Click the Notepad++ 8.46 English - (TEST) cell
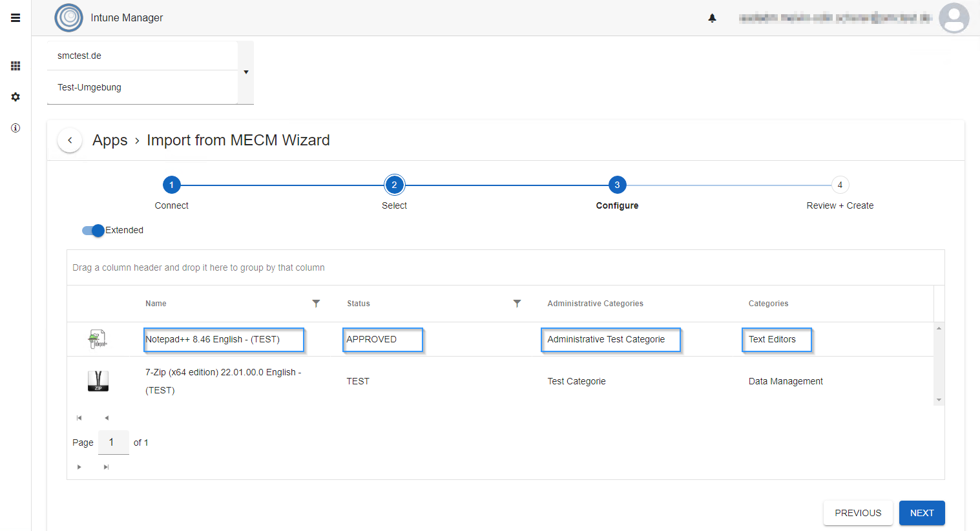Image resolution: width=980 pixels, height=531 pixels. [224, 340]
